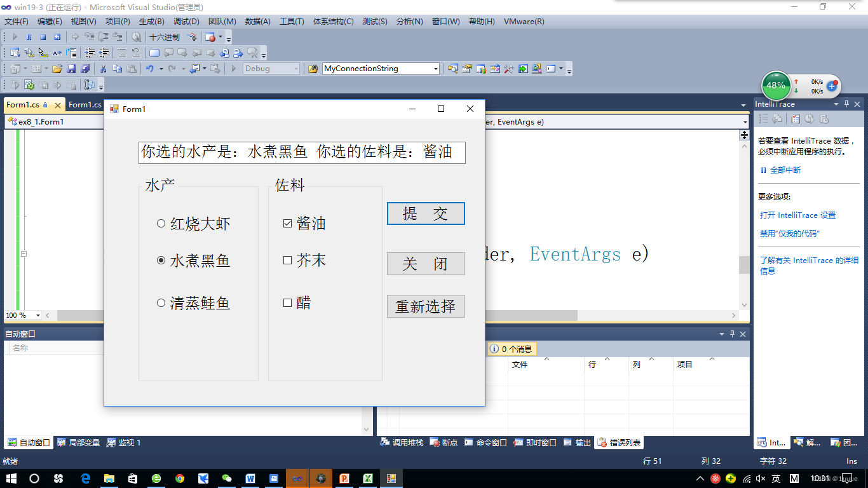868x488 pixels.
Task: Open the Toolbox via the wrench-and-hammer icon
Action: point(509,69)
